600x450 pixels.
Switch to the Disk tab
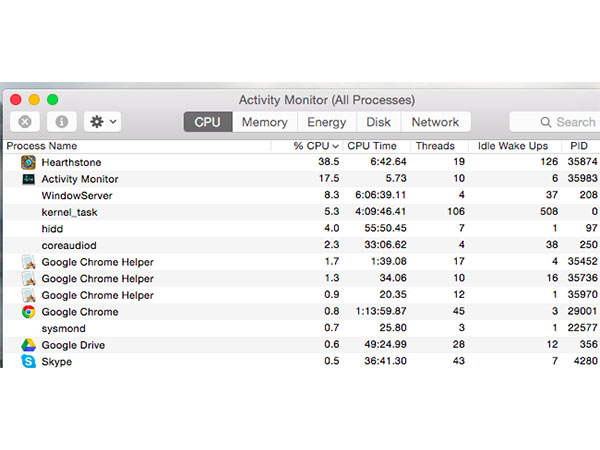tap(378, 122)
